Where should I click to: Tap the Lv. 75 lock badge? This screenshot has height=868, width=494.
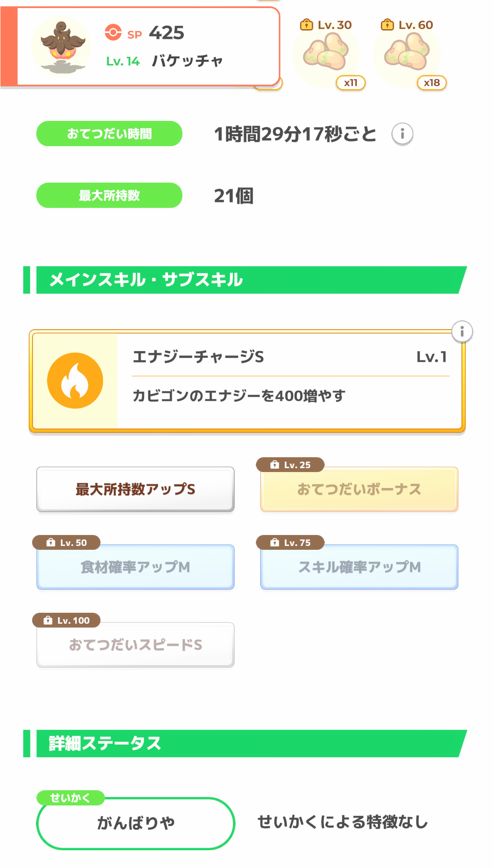click(290, 543)
